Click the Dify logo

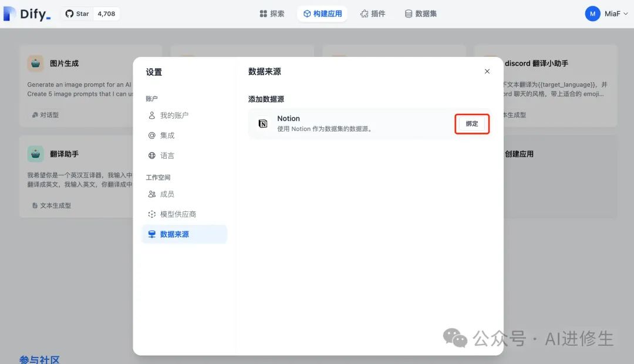pos(27,14)
